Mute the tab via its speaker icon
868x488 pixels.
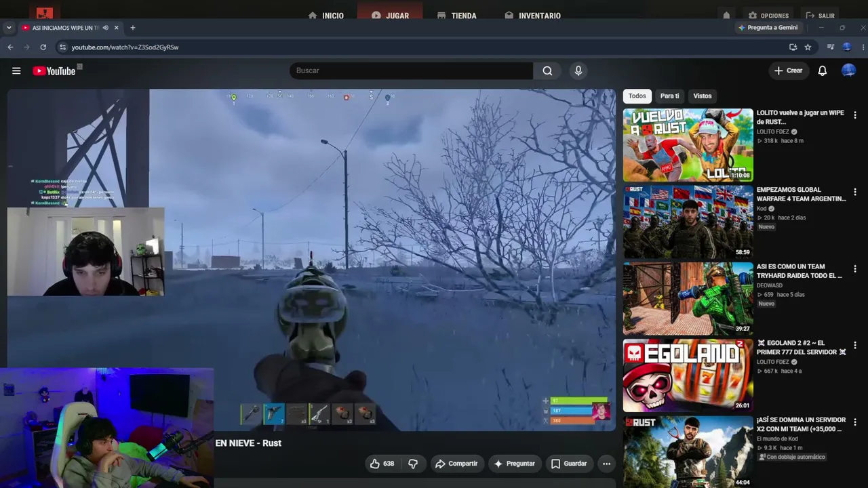point(105,28)
